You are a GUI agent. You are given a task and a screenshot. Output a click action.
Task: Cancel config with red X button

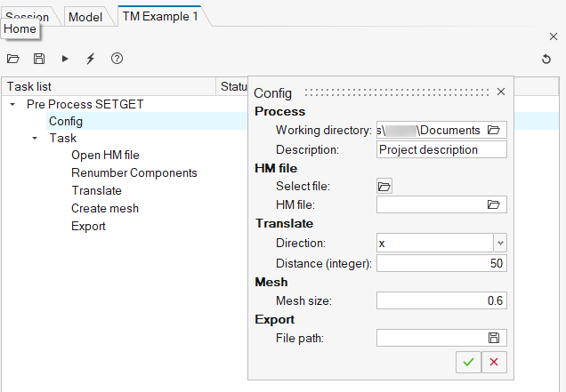click(x=494, y=362)
